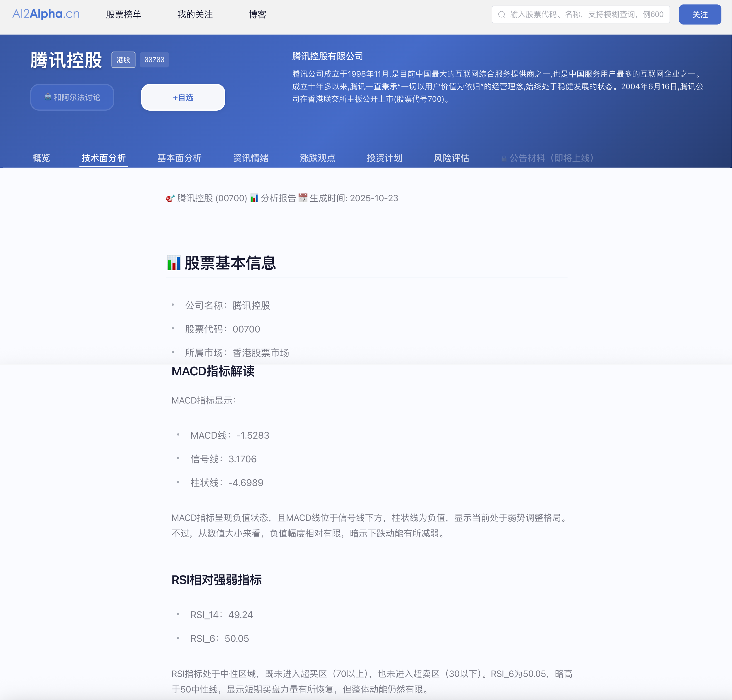Click the 港股 market badge
Viewport: 732px width, 700px height.
pos(123,59)
